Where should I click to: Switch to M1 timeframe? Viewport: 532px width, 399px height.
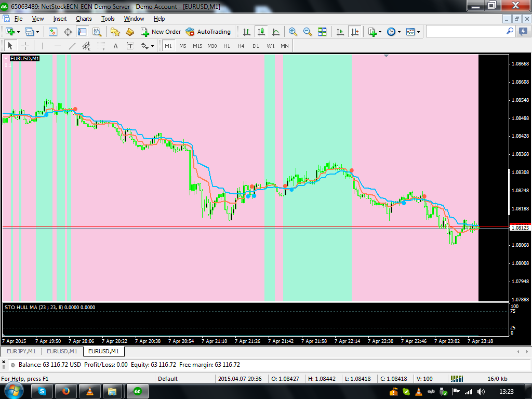(168, 46)
